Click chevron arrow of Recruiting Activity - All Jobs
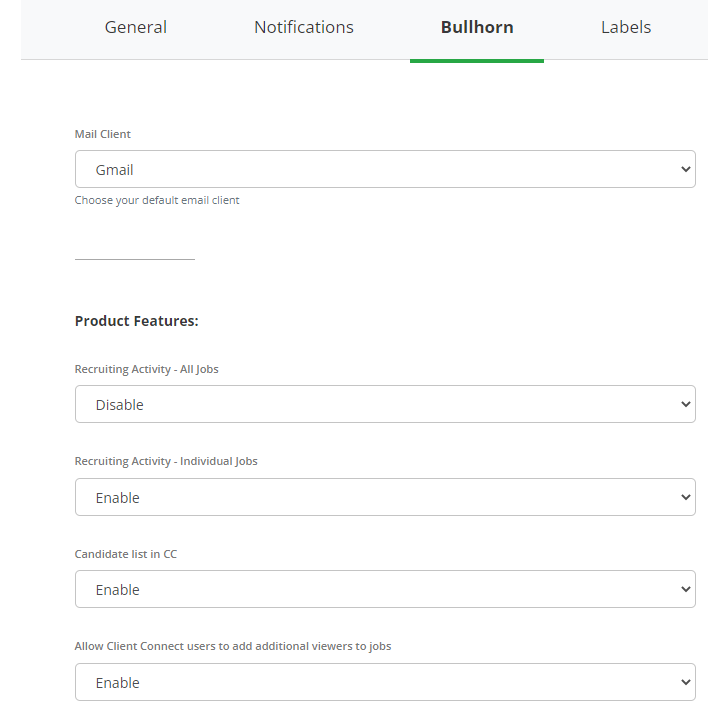The image size is (708, 718). [x=686, y=404]
